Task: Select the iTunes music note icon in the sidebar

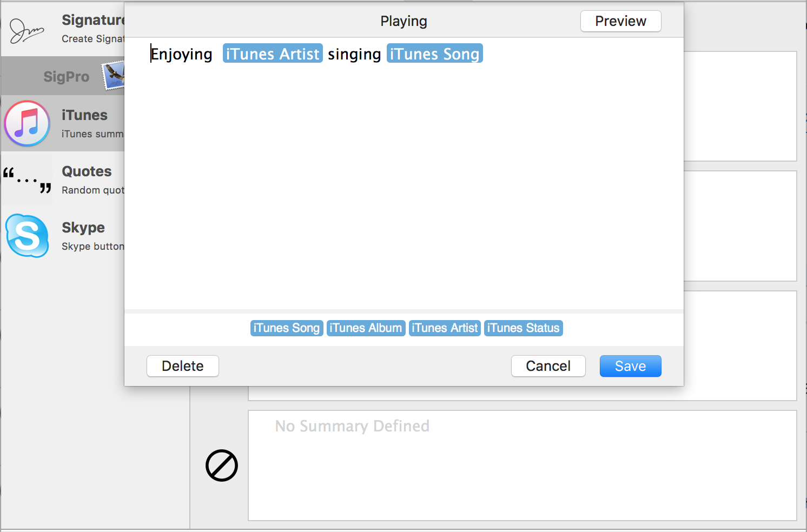Action: tap(27, 123)
